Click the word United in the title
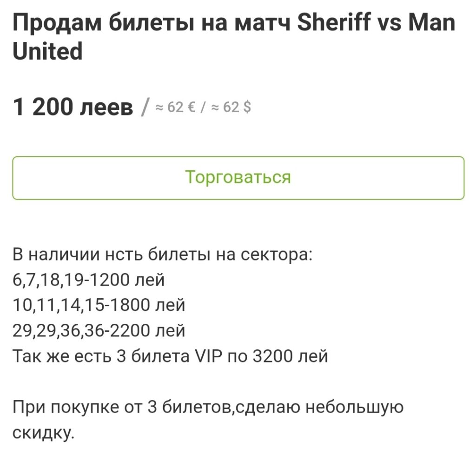 pos(48,51)
